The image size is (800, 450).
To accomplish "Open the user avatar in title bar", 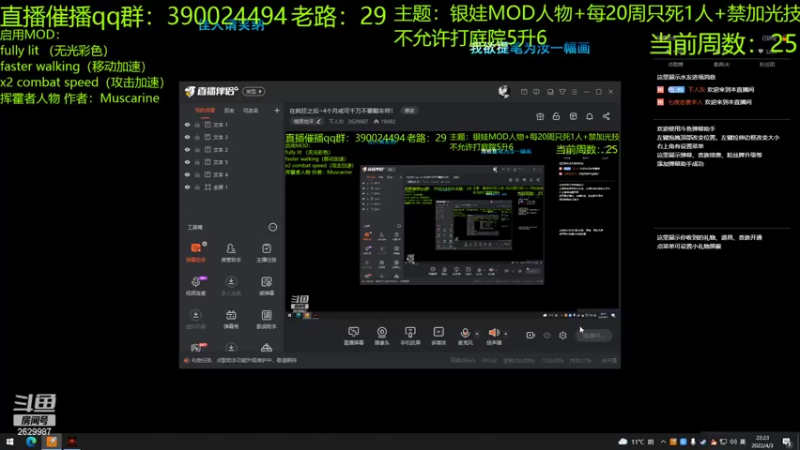I will [504, 91].
